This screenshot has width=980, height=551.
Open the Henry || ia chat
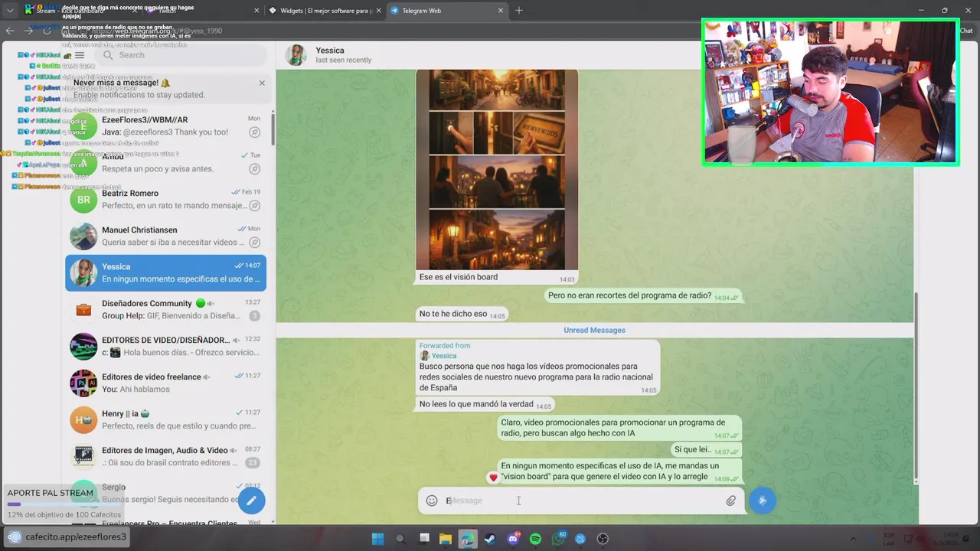(165, 419)
